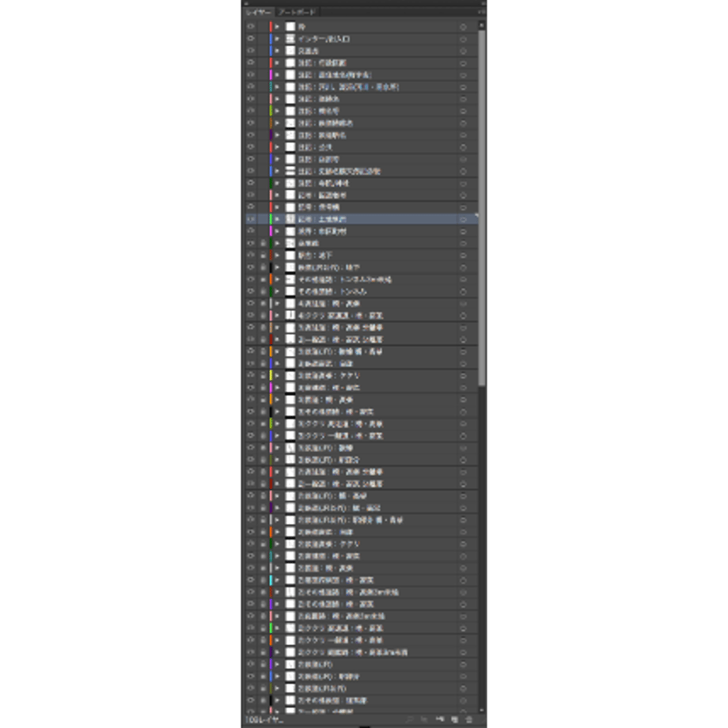Hide the 枠 layer with its eye icon

point(251,26)
